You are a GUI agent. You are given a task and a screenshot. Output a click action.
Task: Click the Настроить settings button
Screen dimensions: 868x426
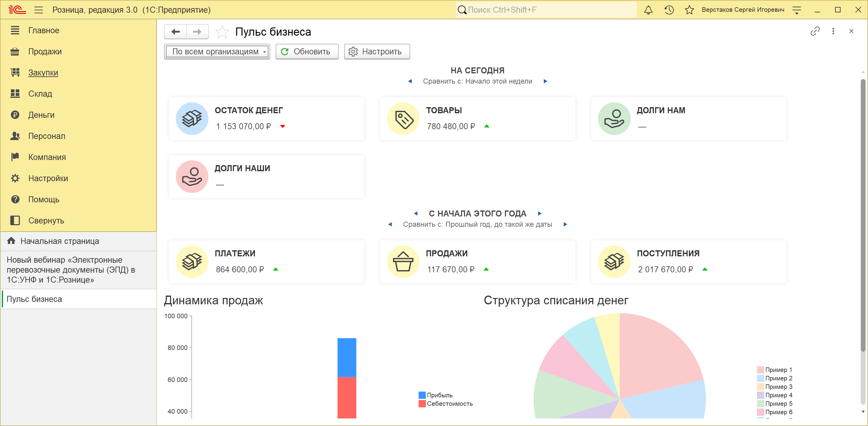[377, 52]
